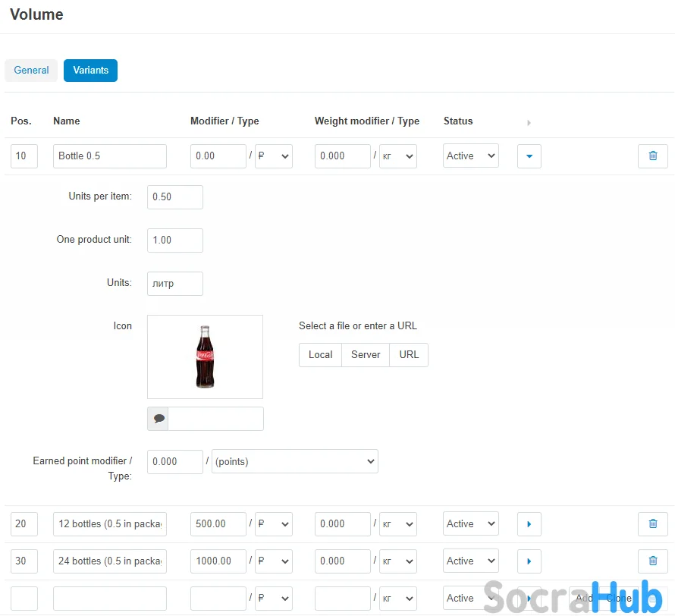Click the comment icon below the bottle image

(158, 419)
